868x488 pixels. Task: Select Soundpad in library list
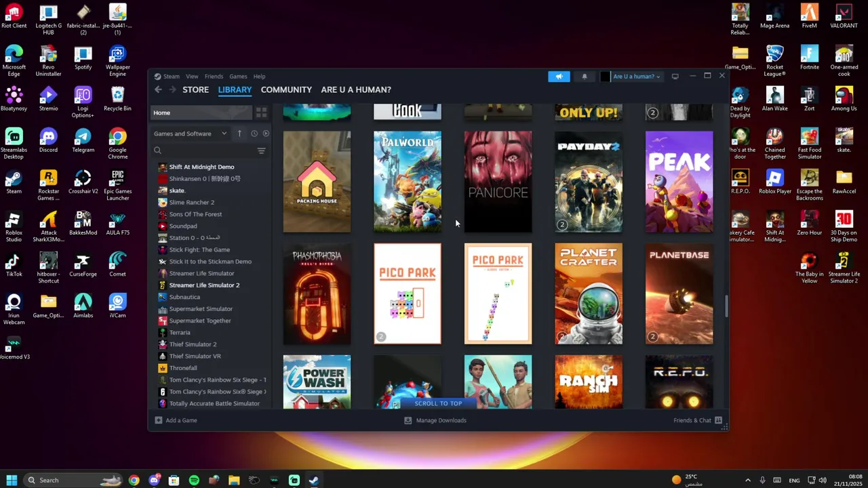pos(183,226)
